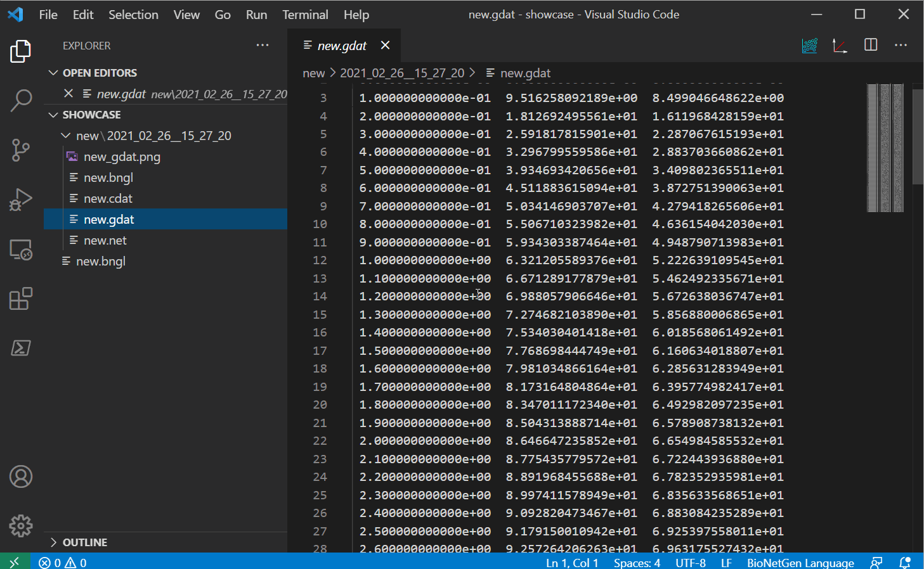
Task: Collapse the Open Editors section
Action: coord(166,73)
